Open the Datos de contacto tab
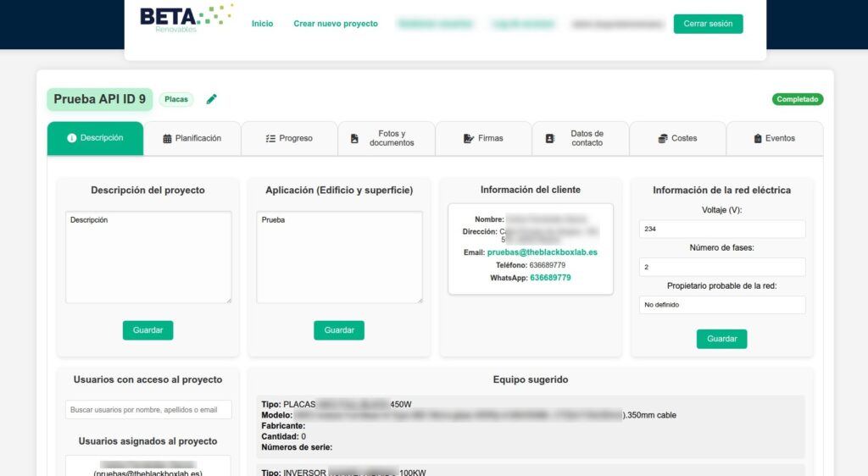This screenshot has width=868, height=476. click(x=581, y=138)
